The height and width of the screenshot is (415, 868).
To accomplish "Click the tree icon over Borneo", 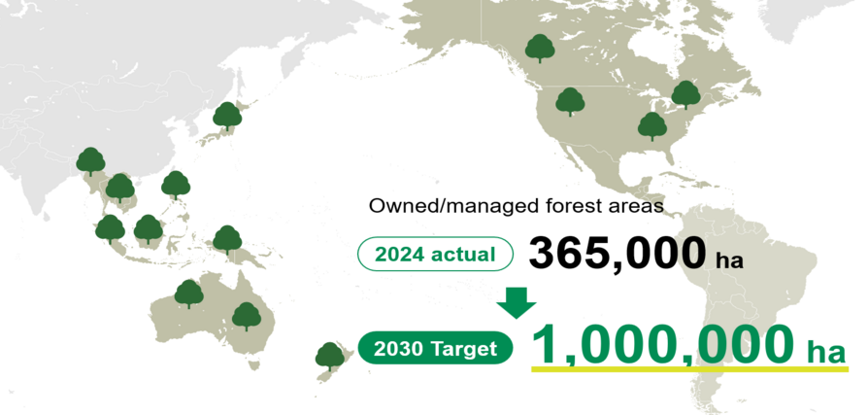I will 149,229.
